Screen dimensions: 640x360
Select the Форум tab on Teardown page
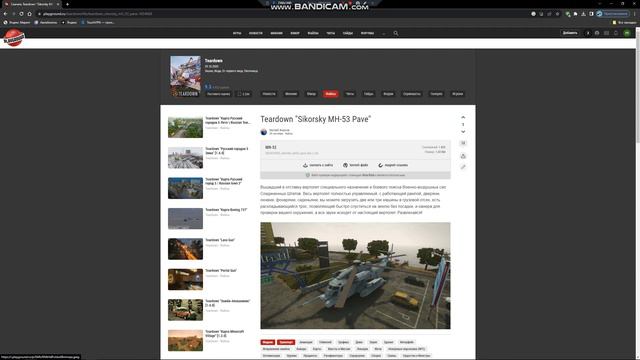[388, 94]
